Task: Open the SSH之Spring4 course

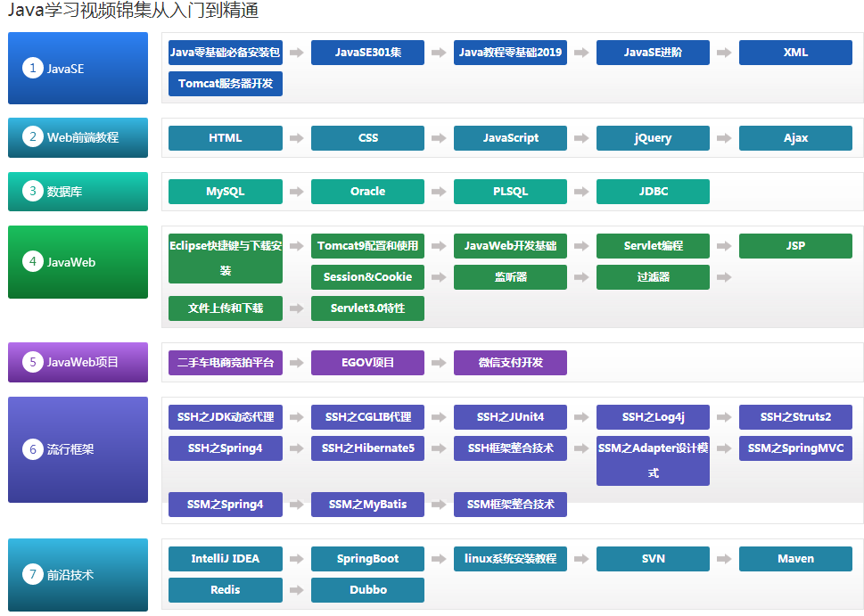Action: (x=226, y=448)
